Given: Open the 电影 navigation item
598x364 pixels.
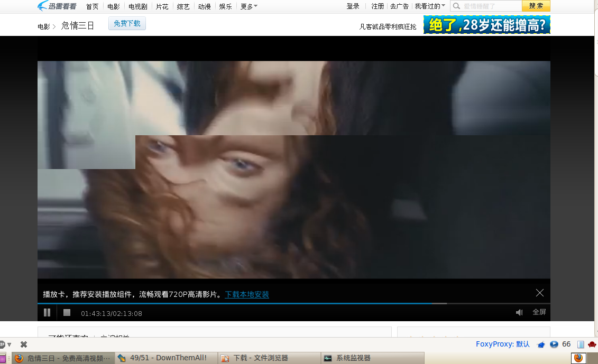Looking at the screenshot, I should pos(113,6).
